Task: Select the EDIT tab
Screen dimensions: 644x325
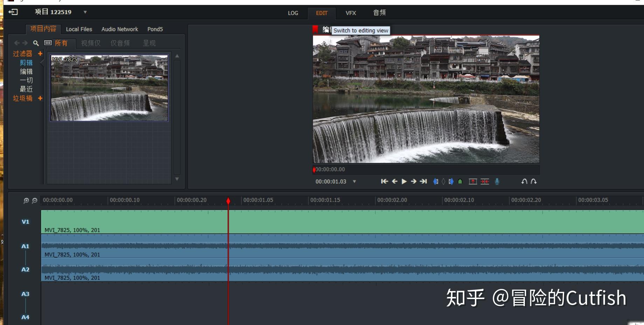Action: pos(321,13)
